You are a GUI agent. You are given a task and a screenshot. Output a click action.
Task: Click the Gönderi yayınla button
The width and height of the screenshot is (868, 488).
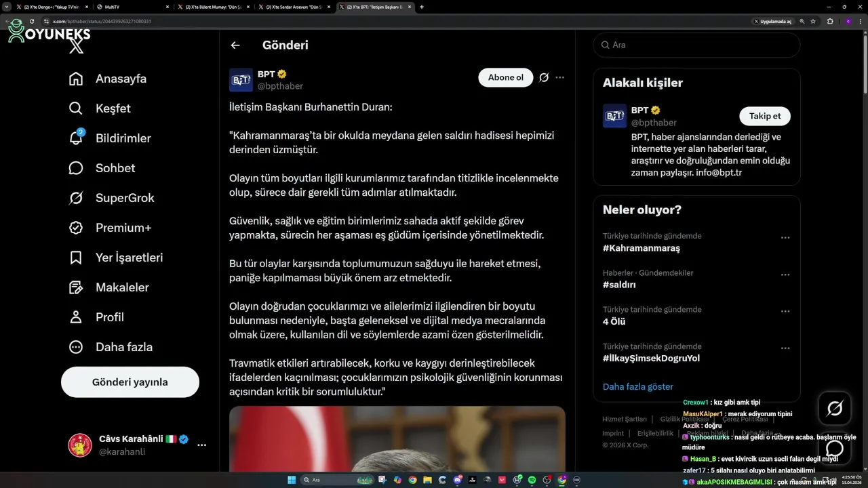[x=130, y=382]
